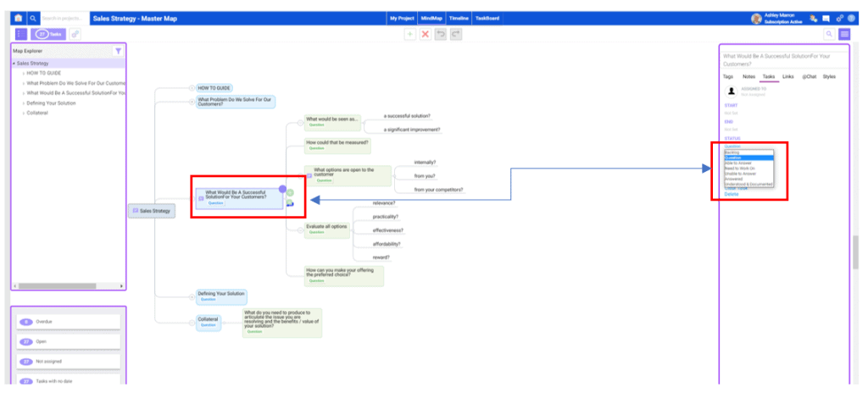Open the three-dot panel menu button

pyautogui.click(x=20, y=34)
